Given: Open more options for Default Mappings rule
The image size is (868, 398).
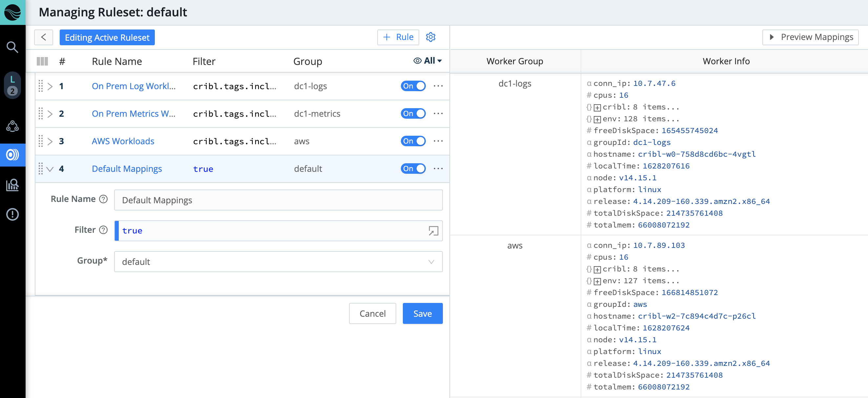Looking at the screenshot, I should coord(438,169).
